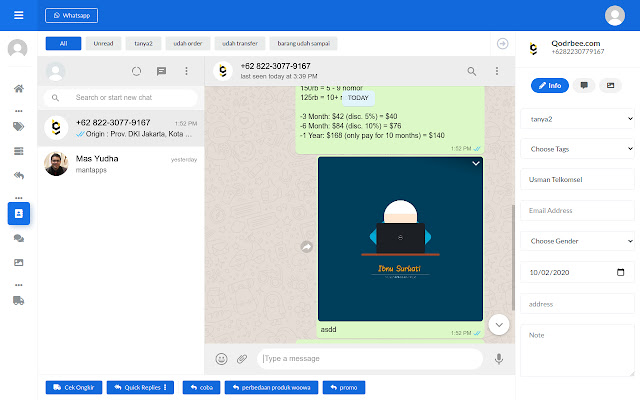Open the Choose Tags dropdown

[577, 149]
